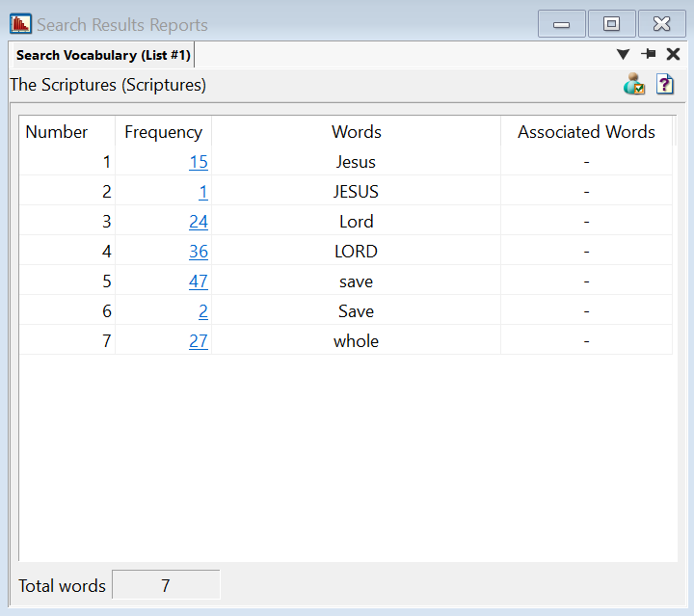Close the Search Vocabulary panel
The width and height of the screenshot is (694, 616).
(x=674, y=55)
